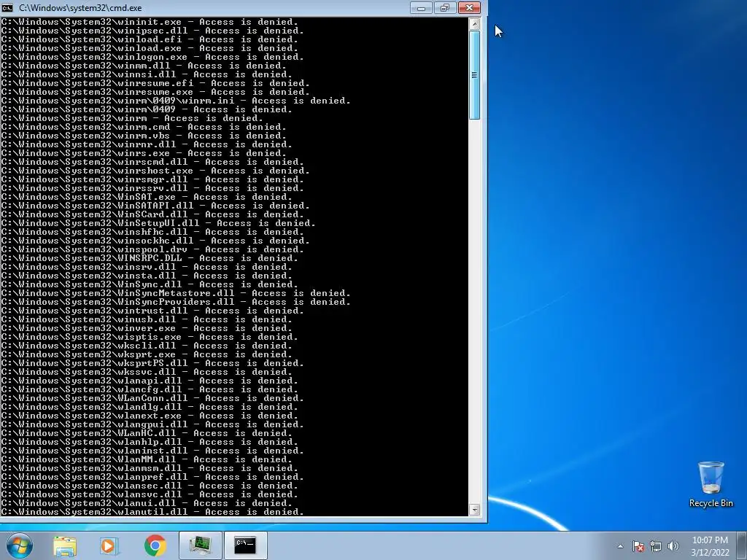This screenshot has height=560, width=747.
Task: Click the winrshost.exe output line
Action: click(155, 171)
